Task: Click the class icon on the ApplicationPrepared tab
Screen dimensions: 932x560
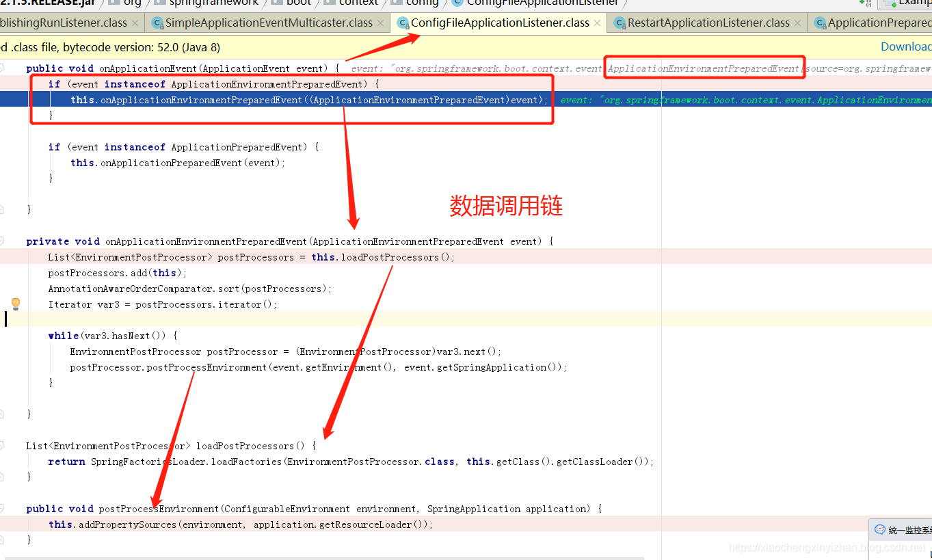Action: 820,23
